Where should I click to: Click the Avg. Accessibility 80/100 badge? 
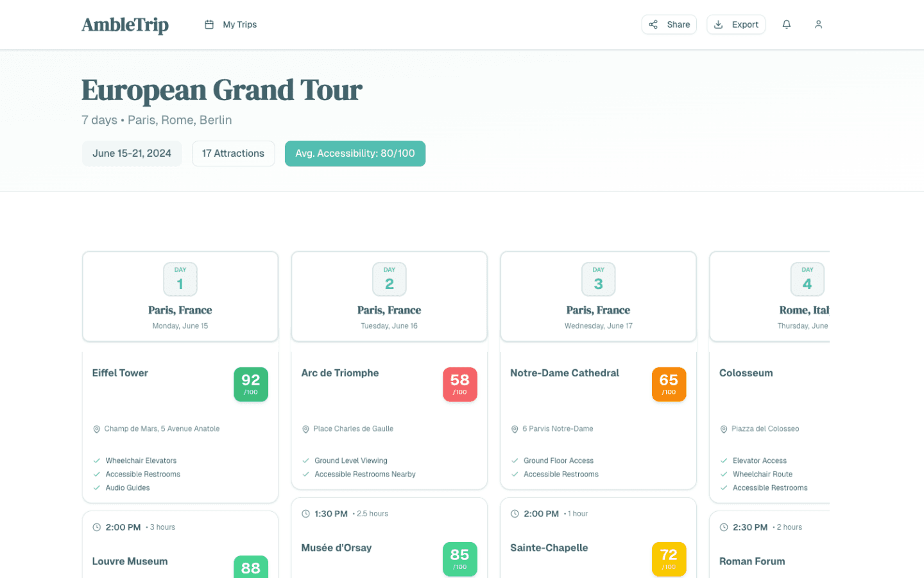point(355,153)
